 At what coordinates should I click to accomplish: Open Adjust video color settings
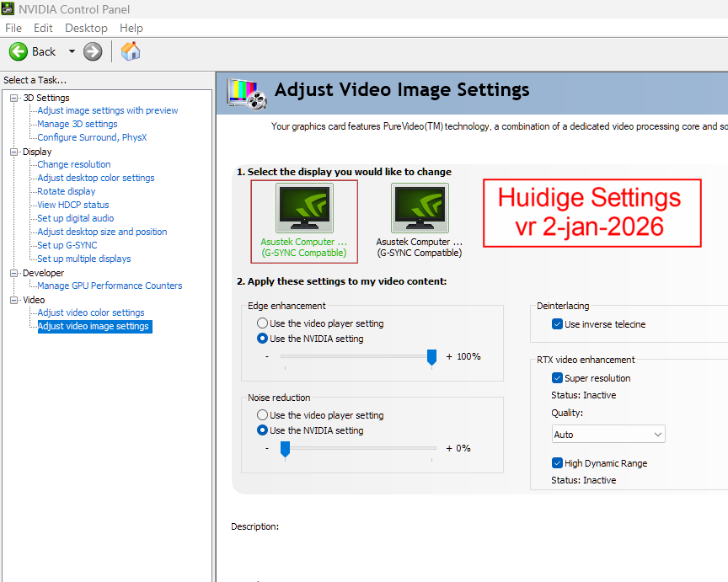coord(91,312)
